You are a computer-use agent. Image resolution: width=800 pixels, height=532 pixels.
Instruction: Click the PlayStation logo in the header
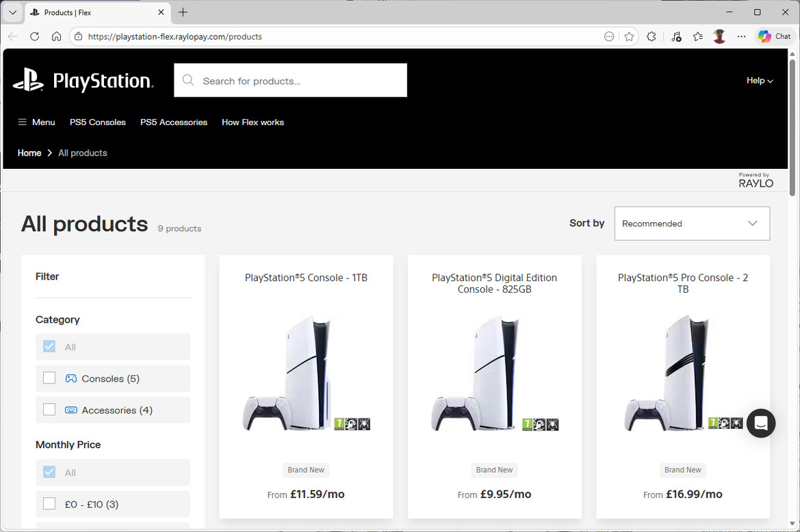pos(83,81)
